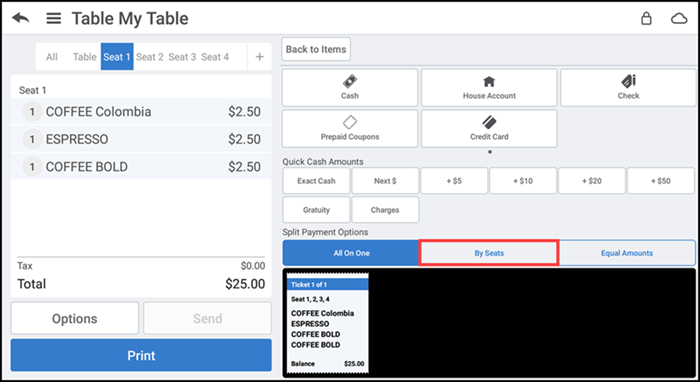Click the lock icon in header

click(x=646, y=18)
